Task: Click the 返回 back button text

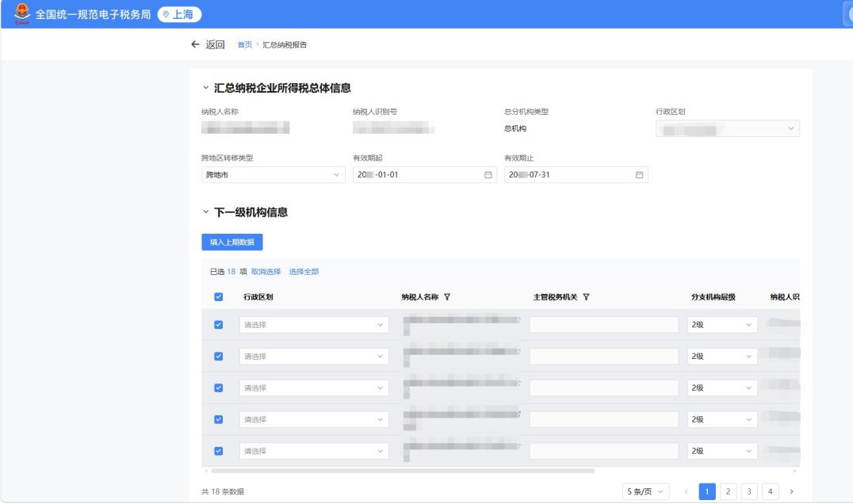Action: point(215,44)
